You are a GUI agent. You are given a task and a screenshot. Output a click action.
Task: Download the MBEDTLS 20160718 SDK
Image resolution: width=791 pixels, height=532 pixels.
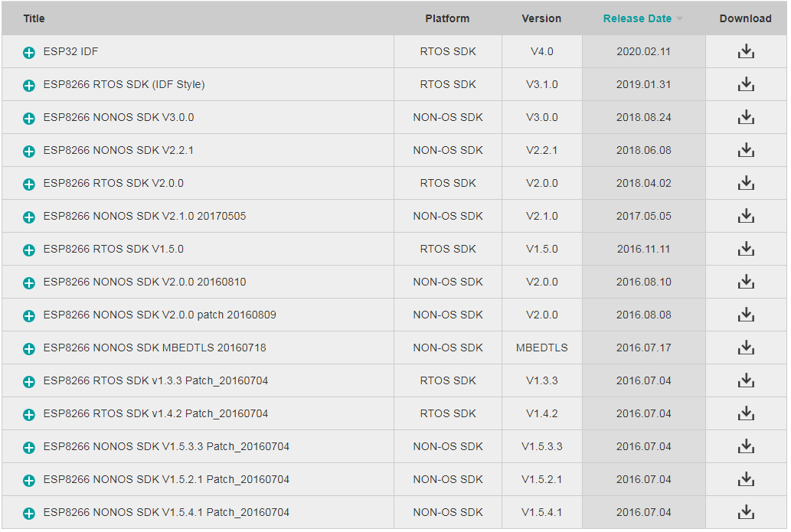[746, 348]
